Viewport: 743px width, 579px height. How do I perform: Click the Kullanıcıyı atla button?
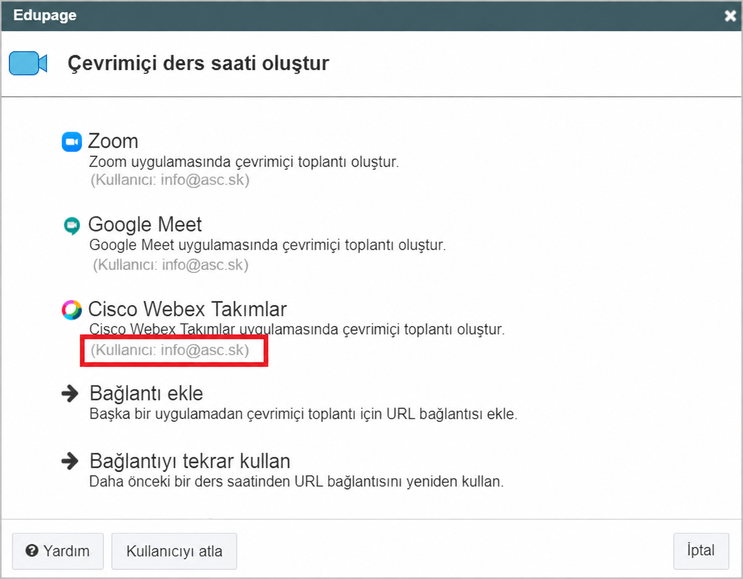(174, 551)
